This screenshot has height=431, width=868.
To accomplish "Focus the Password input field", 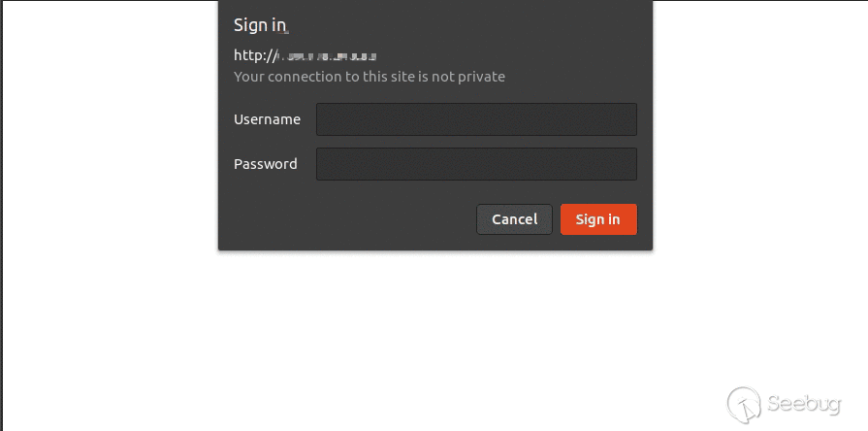I will tap(476, 164).
